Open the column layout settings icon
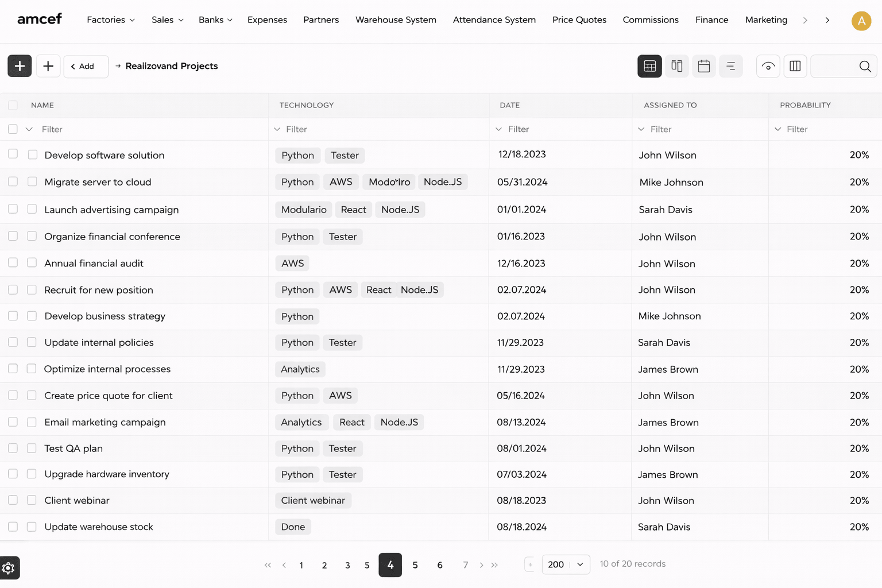This screenshot has width=882, height=588. point(795,66)
